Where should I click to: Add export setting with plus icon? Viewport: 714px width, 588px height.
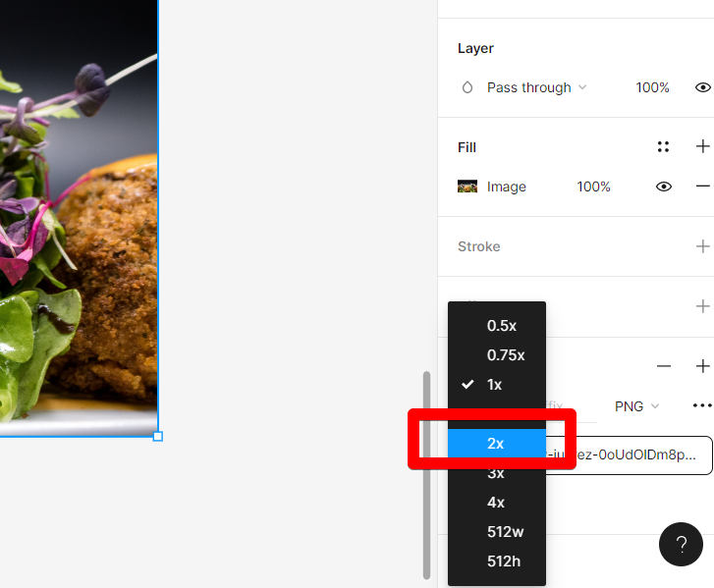click(702, 366)
